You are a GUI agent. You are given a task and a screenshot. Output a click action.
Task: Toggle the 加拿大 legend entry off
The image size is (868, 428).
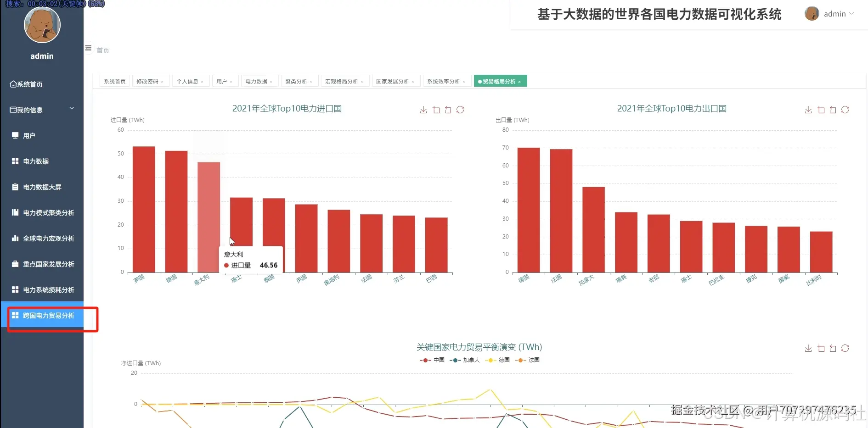(465, 360)
